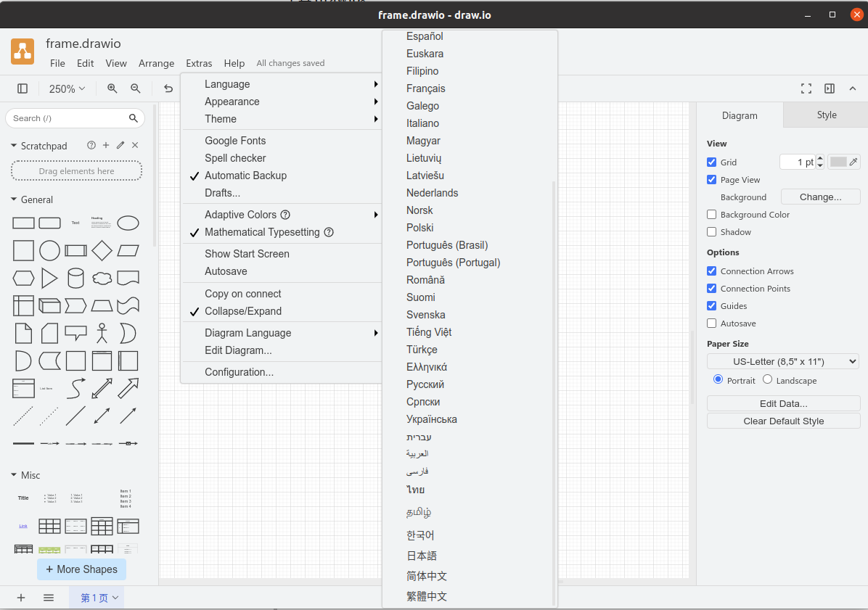This screenshot has width=868, height=610.
Task: Collapse the General shapes section
Action: pos(14,199)
